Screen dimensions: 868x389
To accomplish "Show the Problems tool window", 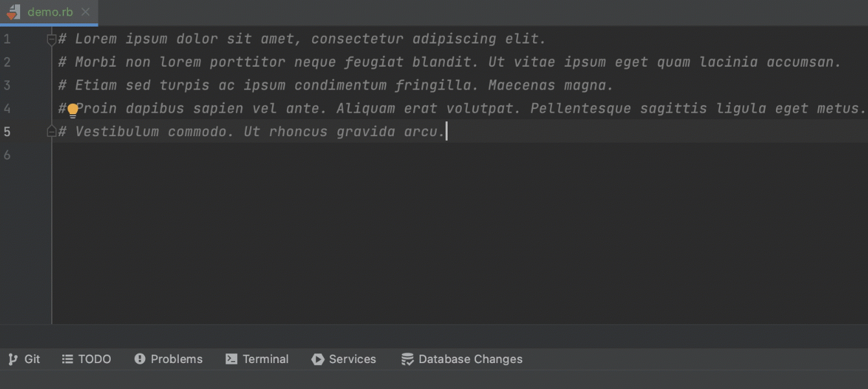I will pyautogui.click(x=168, y=359).
